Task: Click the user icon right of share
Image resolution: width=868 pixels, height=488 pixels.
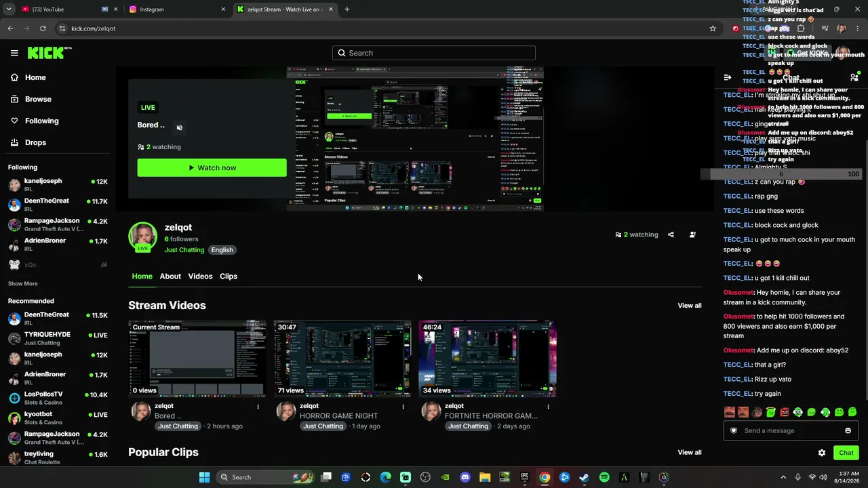Action: click(x=692, y=235)
